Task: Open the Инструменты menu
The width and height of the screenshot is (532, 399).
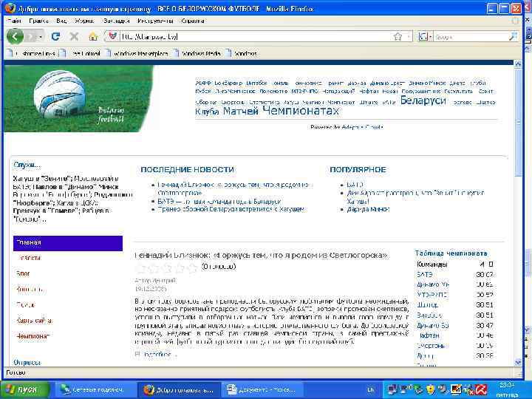Action: (155, 21)
